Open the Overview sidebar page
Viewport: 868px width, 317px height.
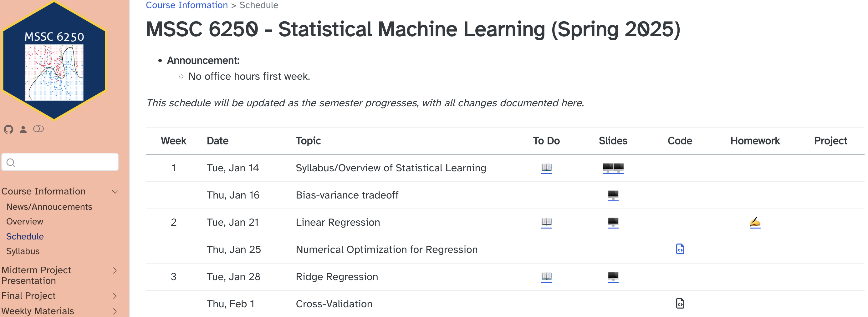(25, 221)
